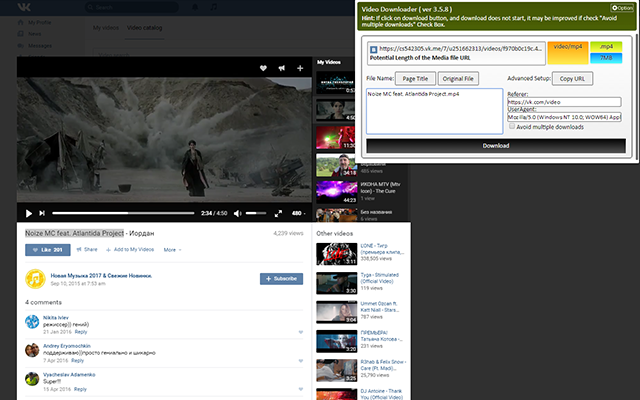This screenshot has width=640, height=400.
Task: Open the music note icon in header
Action: 214,7
